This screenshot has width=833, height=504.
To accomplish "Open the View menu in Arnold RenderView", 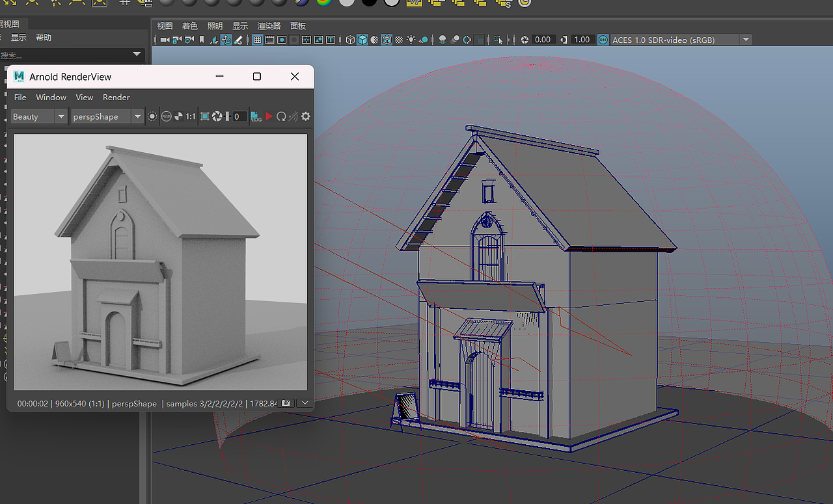I will tap(85, 97).
